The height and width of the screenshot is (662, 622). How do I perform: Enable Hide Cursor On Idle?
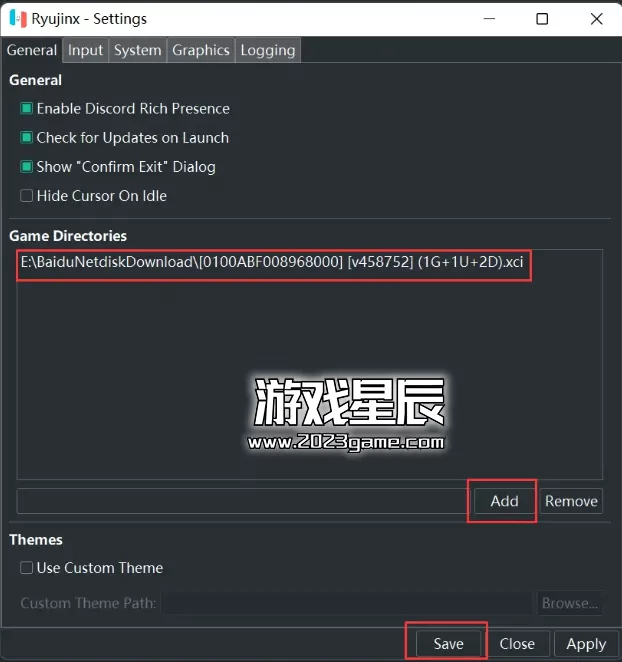pos(26,195)
